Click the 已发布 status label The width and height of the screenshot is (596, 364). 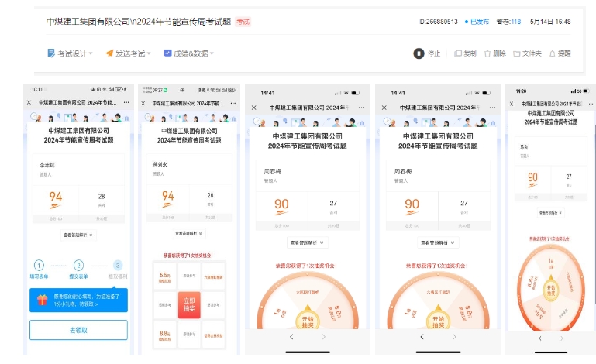tap(479, 22)
